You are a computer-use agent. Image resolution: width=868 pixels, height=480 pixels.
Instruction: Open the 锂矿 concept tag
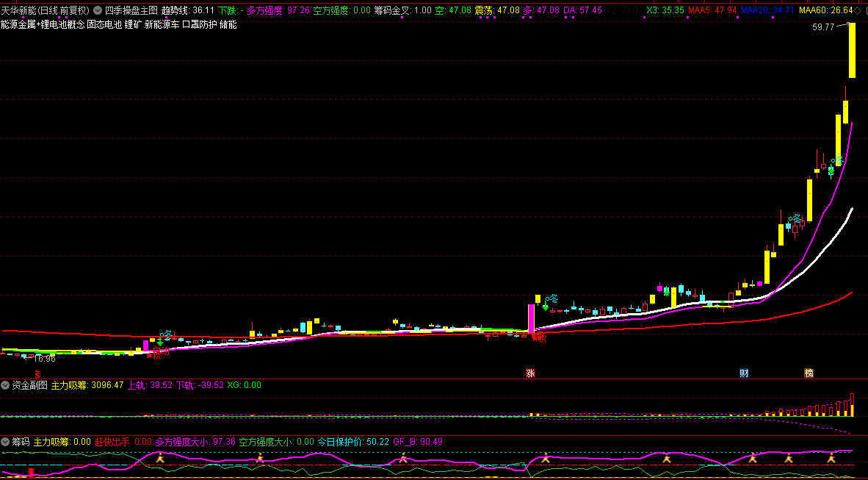(133, 24)
